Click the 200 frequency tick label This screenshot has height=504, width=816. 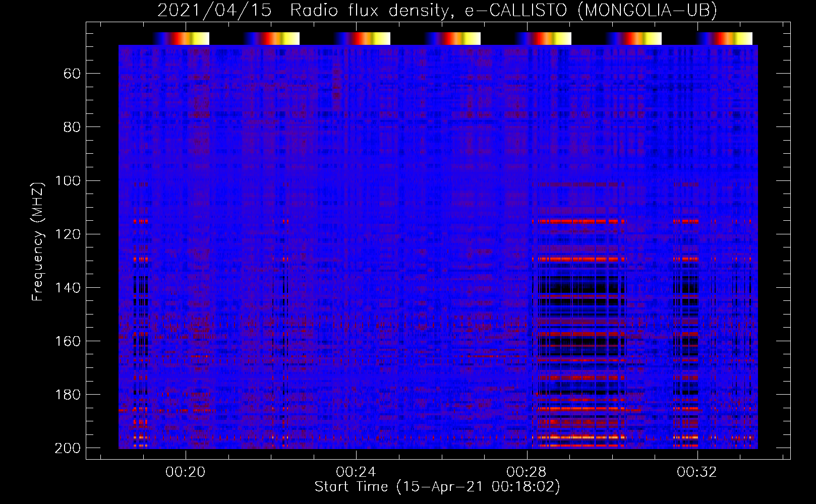tap(68, 448)
